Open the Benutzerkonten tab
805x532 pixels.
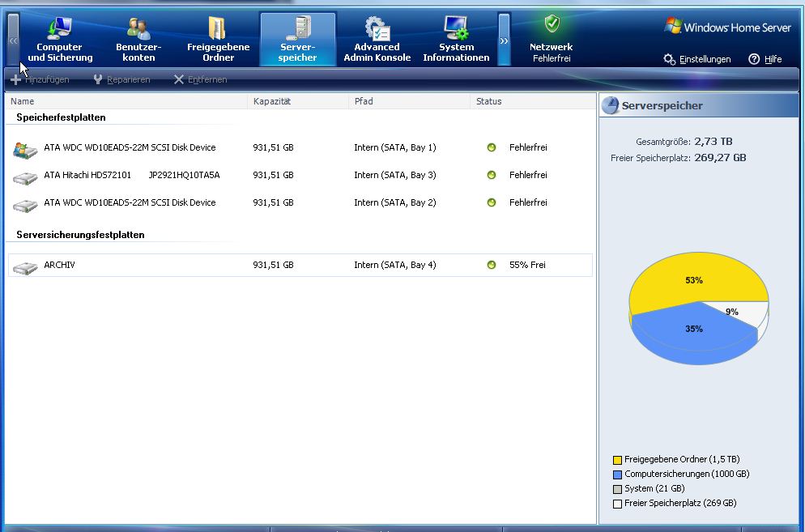click(138, 39)
